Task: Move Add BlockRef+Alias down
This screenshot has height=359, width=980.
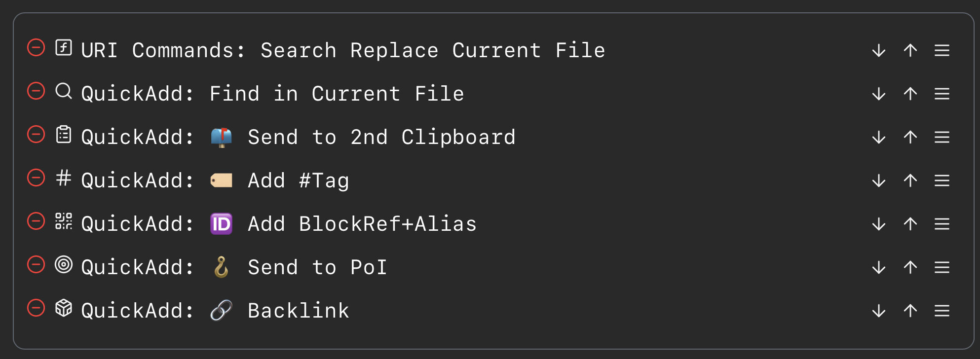Action: click(878, 223)
